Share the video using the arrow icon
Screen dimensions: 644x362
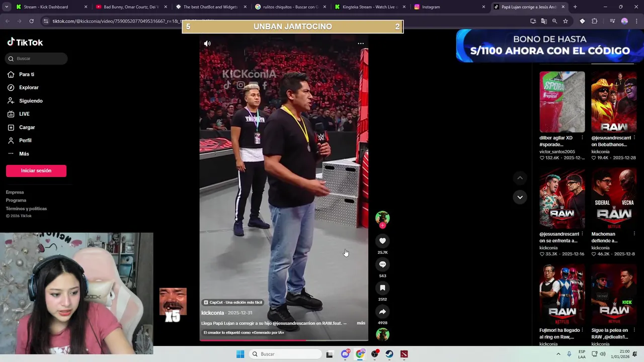(382, 312)
